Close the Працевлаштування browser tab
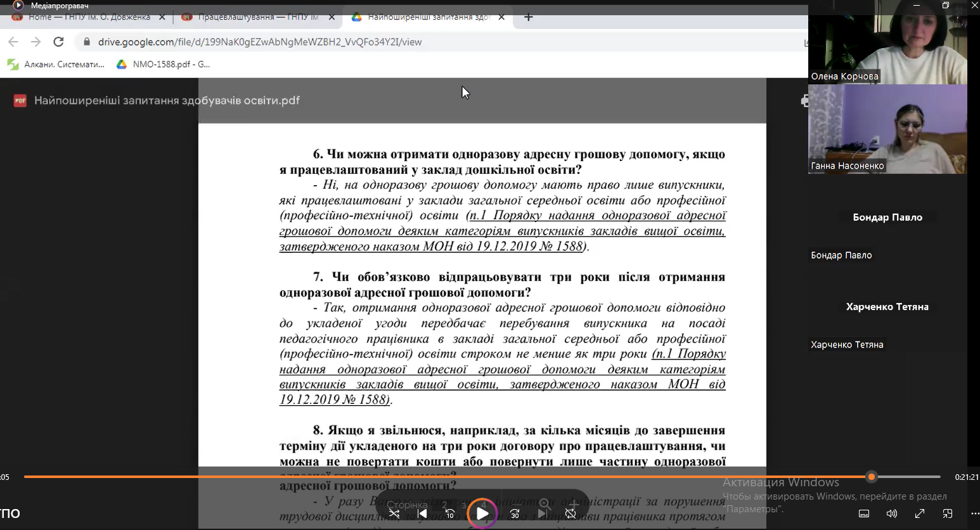The height and width of the screenshot is (530, 980). coord(332,17)
